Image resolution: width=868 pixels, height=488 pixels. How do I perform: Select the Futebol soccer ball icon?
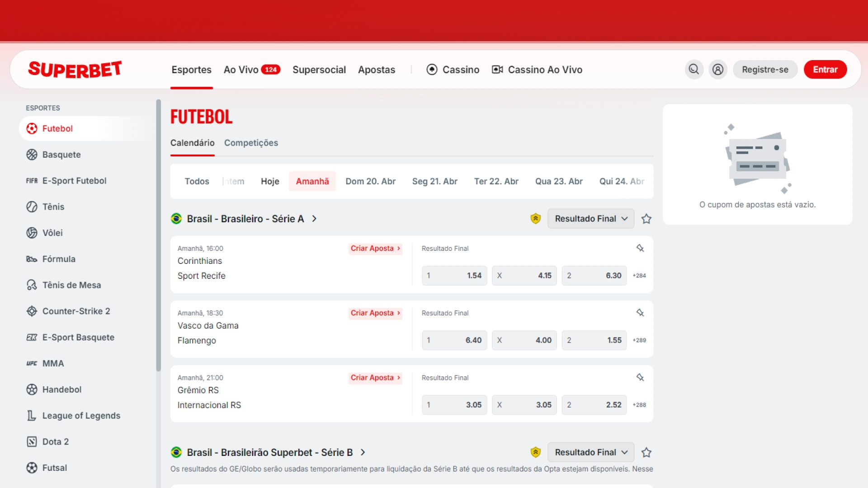pos(32,129)
